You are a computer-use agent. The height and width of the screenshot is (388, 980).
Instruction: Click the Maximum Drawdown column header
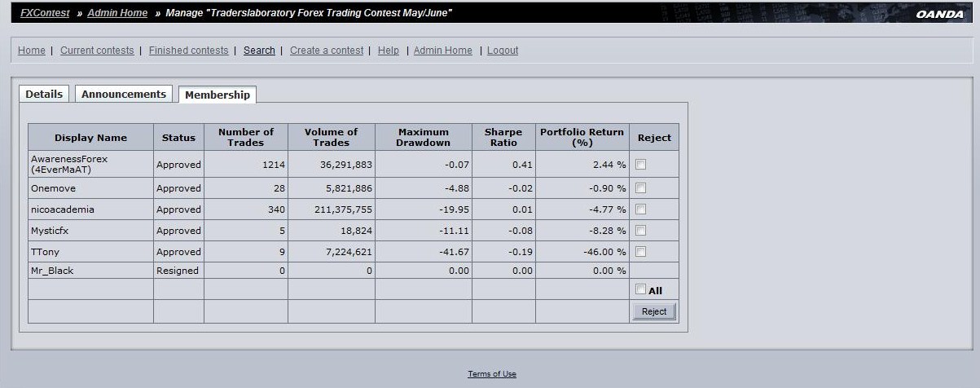(x=424, y=137)
